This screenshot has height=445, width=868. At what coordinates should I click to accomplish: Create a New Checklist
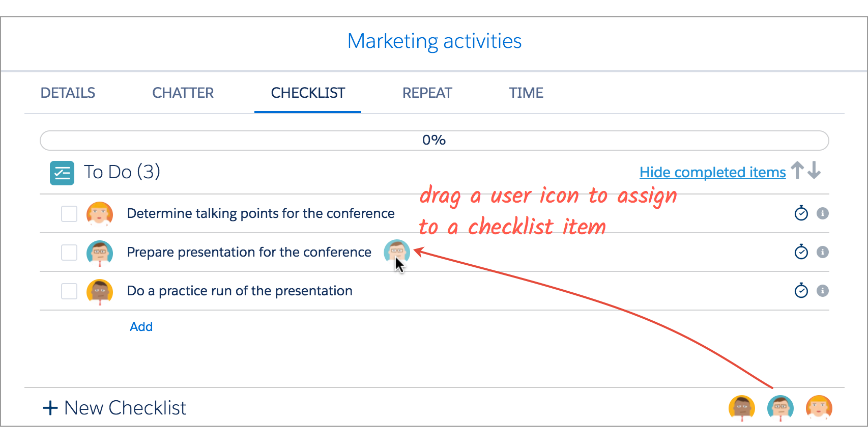coord(114,408)
